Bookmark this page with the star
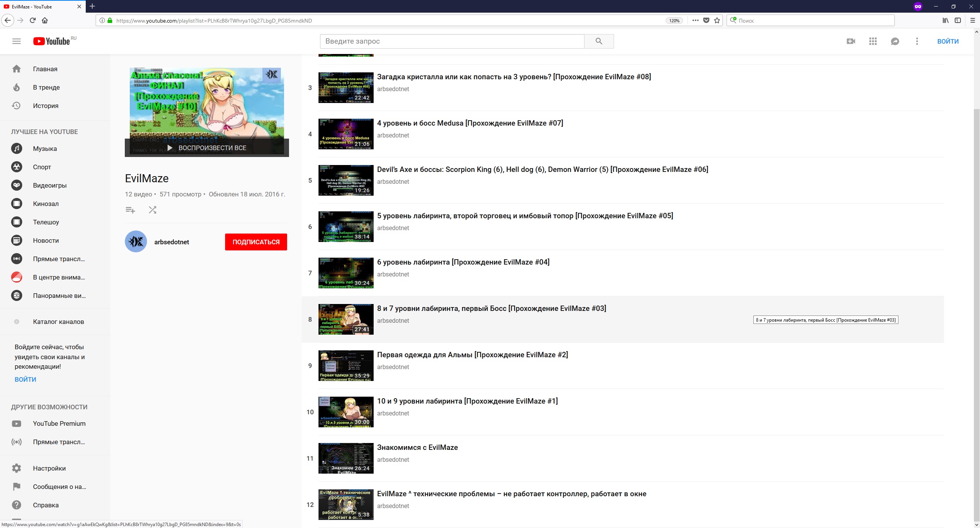The image size is (980, 528). (x=717, y=21)
